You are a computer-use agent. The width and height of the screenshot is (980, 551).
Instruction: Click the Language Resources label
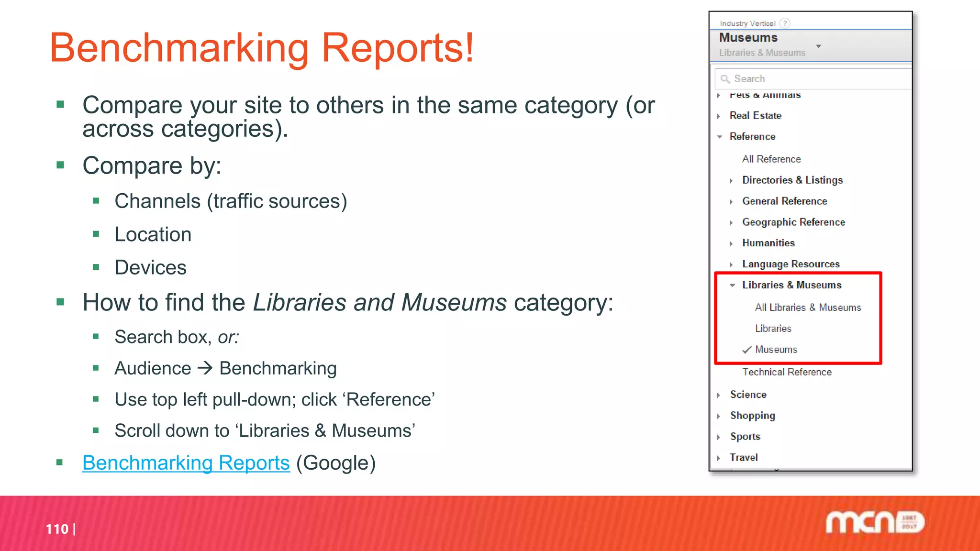click(x=791, y=264)
